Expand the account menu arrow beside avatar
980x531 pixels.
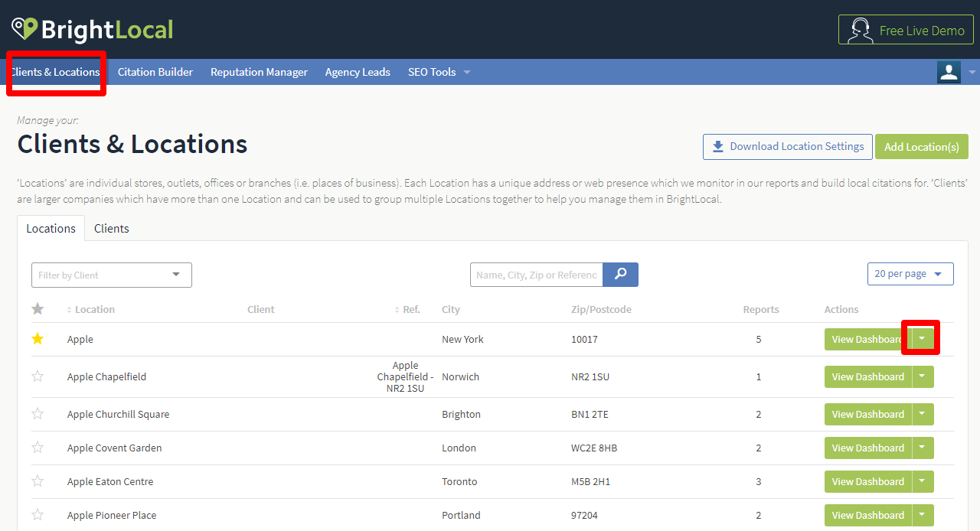[972, 72]
